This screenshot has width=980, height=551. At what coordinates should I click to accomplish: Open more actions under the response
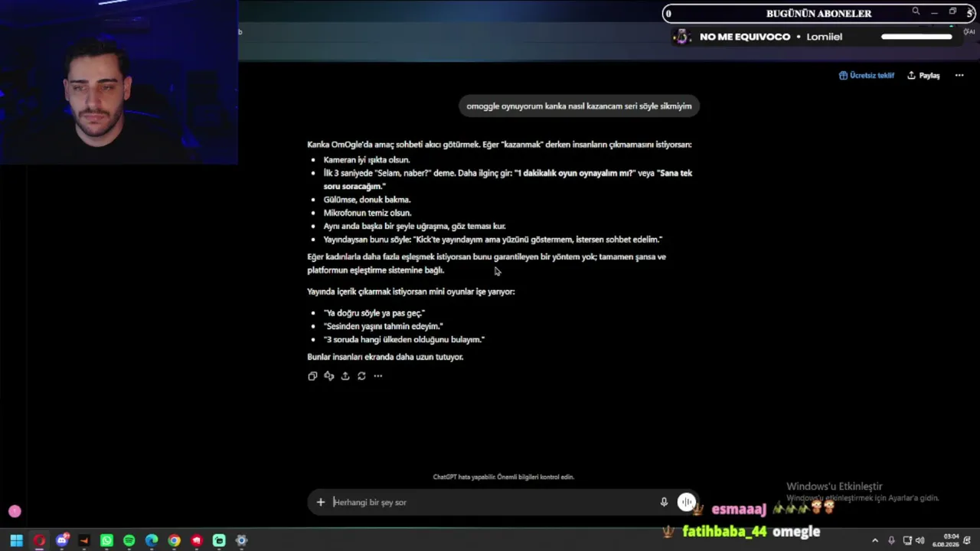(x=377, y=376)
